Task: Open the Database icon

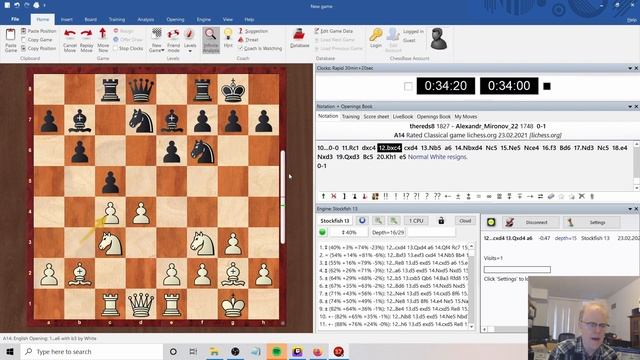Action: pos(300,34)
